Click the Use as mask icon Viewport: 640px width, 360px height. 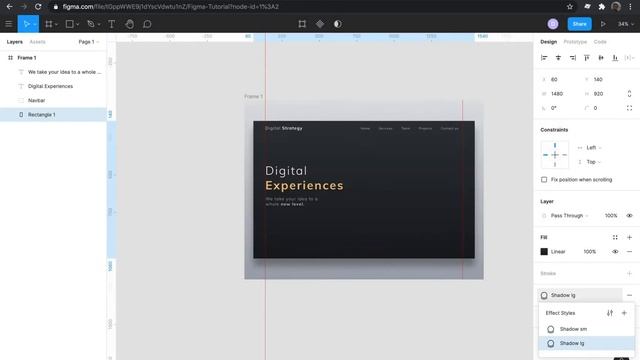pos(338,24)
